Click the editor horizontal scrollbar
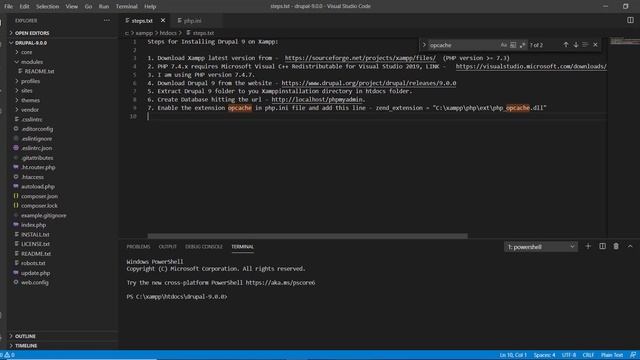Screen dimensions: 640x360 [307, 236]
